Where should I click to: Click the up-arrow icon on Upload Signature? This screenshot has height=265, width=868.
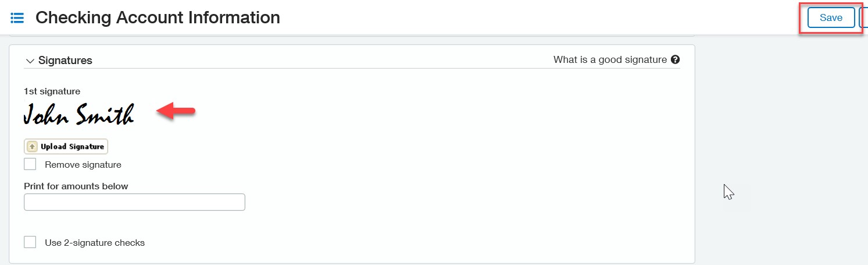click(x=33, y=147)
